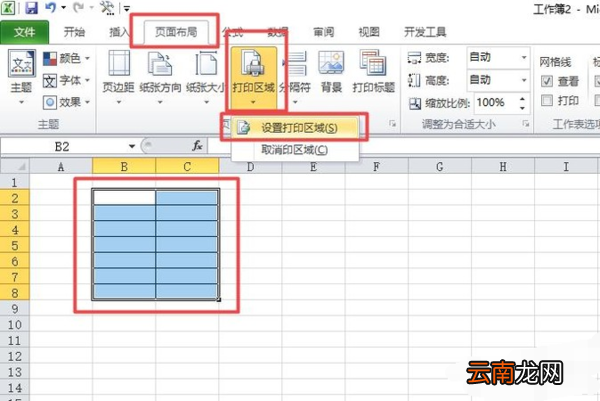Viewport: 600px width, 401px height.
Task: Choose 取消印区域(C) from the menu
Action: (x=295, y=150)
